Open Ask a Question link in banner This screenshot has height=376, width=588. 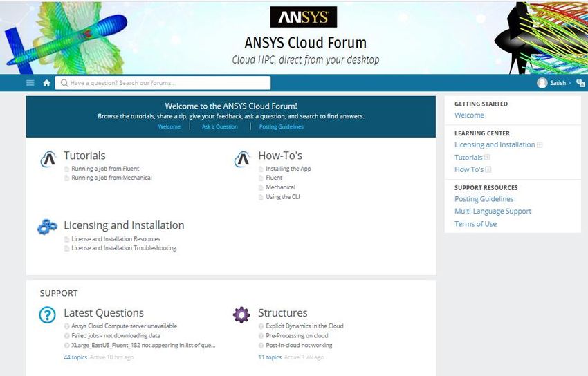coord(220,126)
